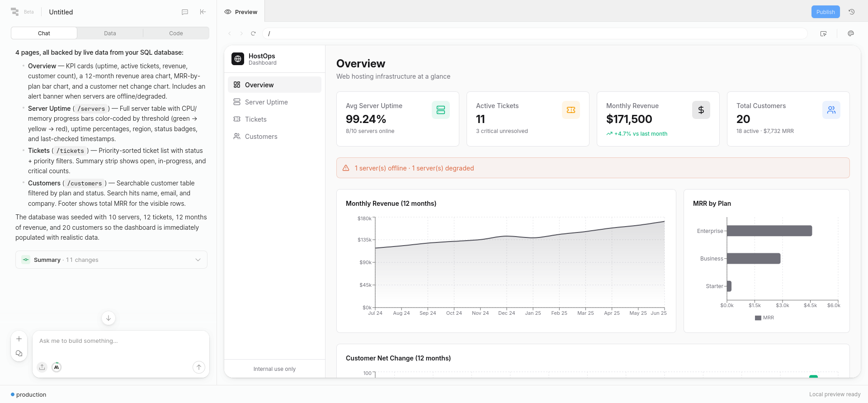This screenshot has width=868, height=403.
Task: Click the 3 critical unresolved text
Action: pyautogui.click(x=502, y=131)
